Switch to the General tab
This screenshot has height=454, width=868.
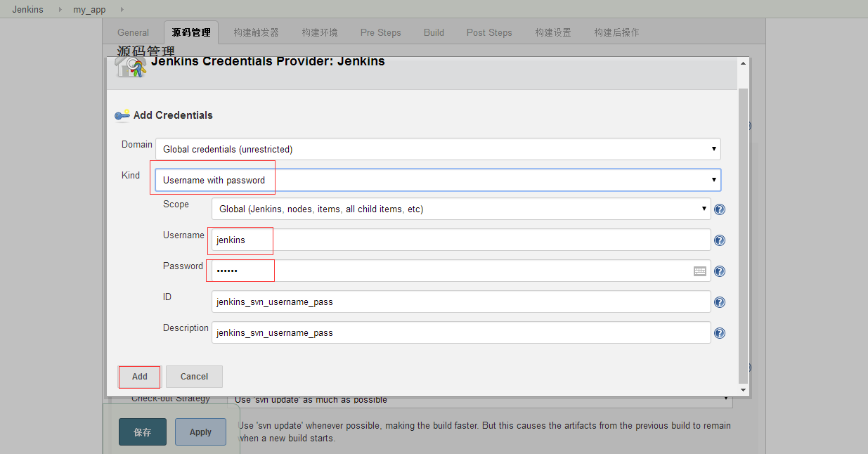[x=134, y=32]
